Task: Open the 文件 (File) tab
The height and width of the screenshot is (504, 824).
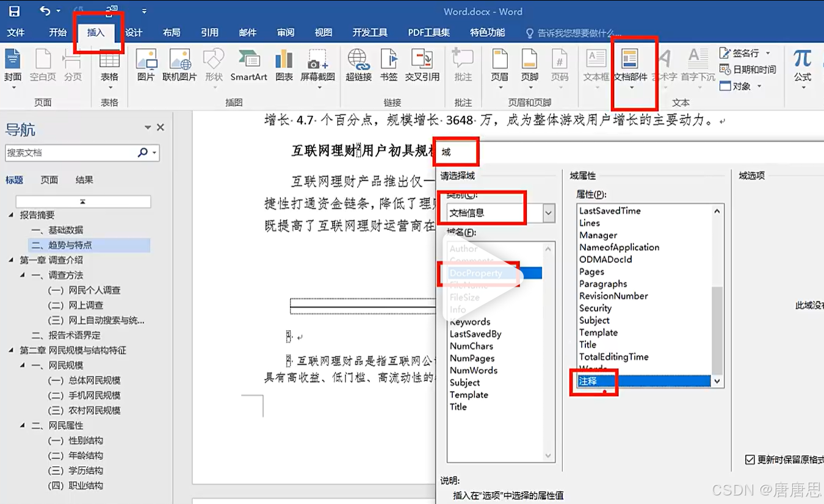Action: [x=16, y=32]
